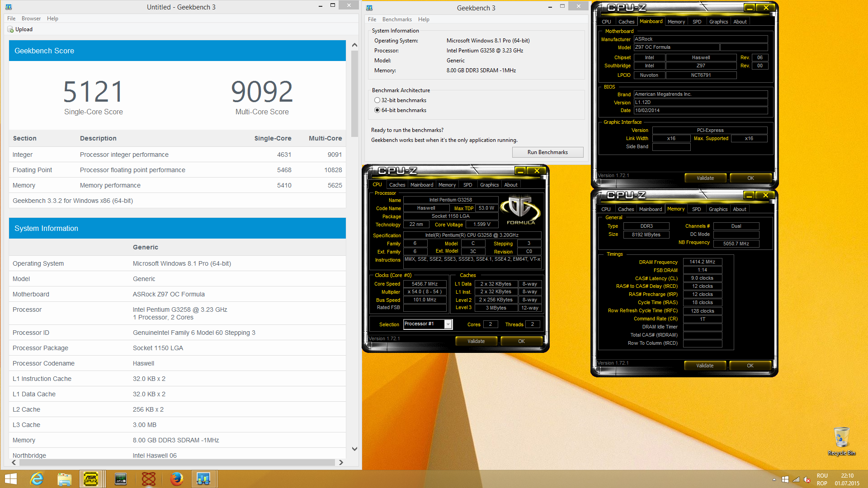Open File Explorer from the taskbar
This screenshot has width=868, height=488.
pos(65,479)
